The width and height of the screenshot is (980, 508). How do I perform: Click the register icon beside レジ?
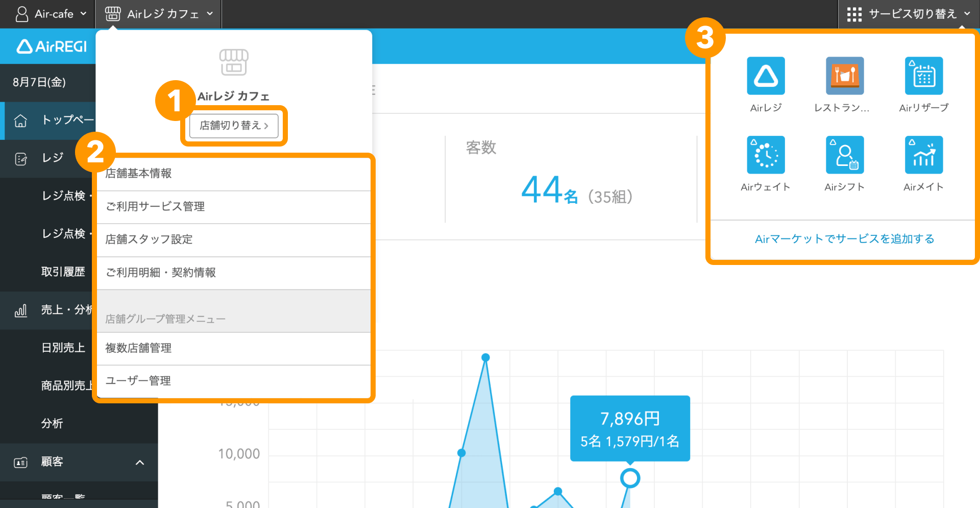(21, 159)
